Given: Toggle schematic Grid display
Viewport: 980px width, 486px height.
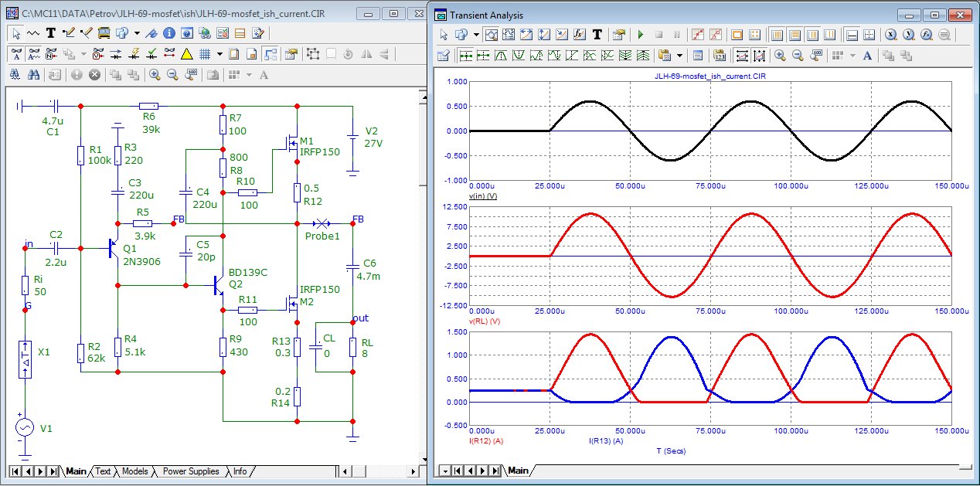Looking at the screenshot, I should click(x=205, y=54).
